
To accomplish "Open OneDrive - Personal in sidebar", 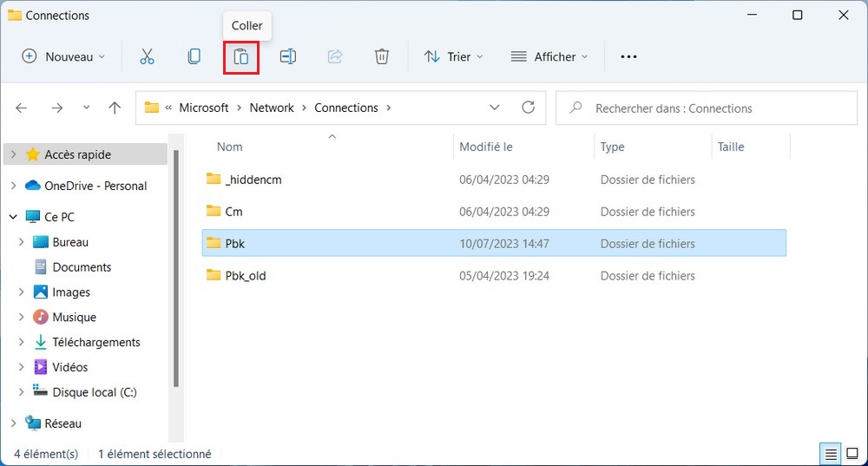I will coord(95,186).
